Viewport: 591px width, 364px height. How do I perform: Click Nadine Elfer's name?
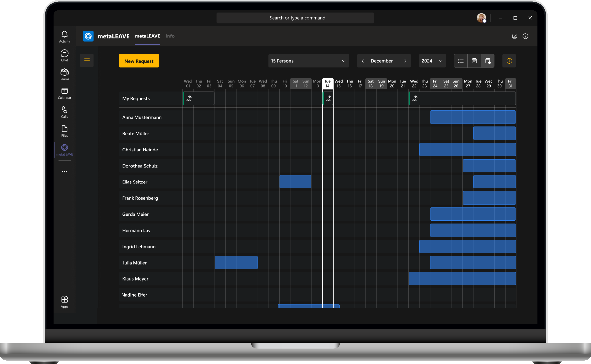pos(134,295)
